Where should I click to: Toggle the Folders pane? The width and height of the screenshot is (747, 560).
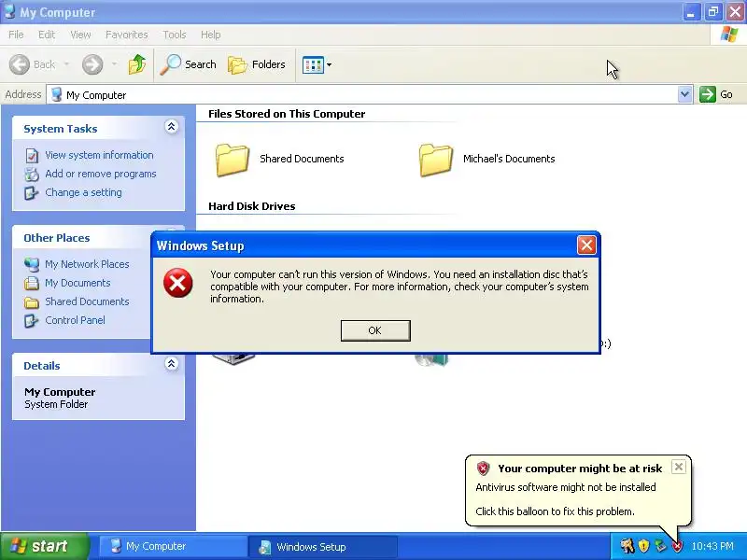pyautogui.click(x=256, y=64)
